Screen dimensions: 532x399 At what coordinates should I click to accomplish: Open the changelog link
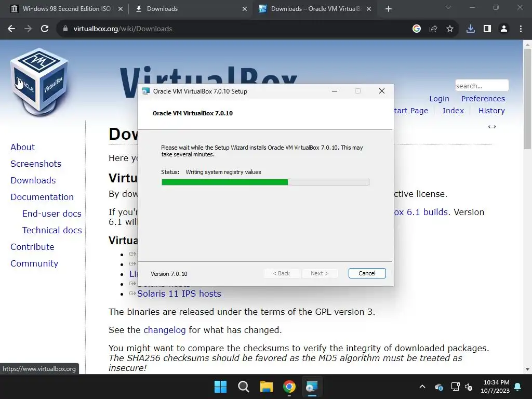click(x=165, y=330)
